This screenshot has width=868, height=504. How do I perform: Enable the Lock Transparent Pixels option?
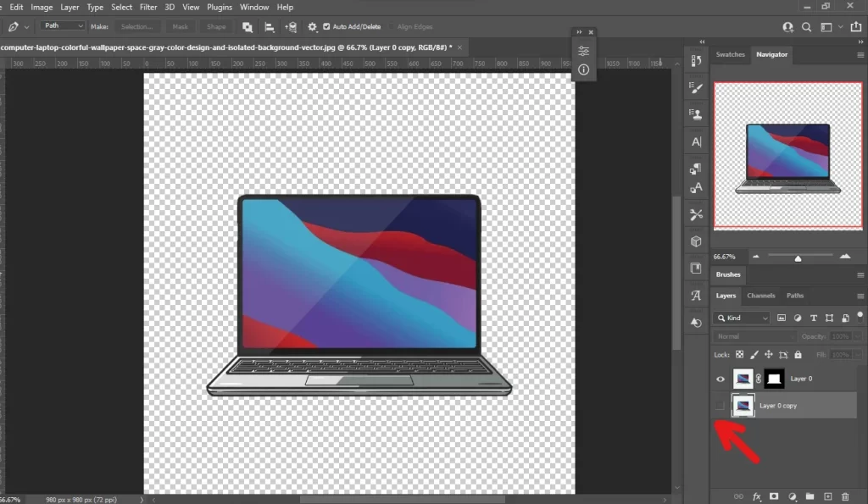[740, 355]
